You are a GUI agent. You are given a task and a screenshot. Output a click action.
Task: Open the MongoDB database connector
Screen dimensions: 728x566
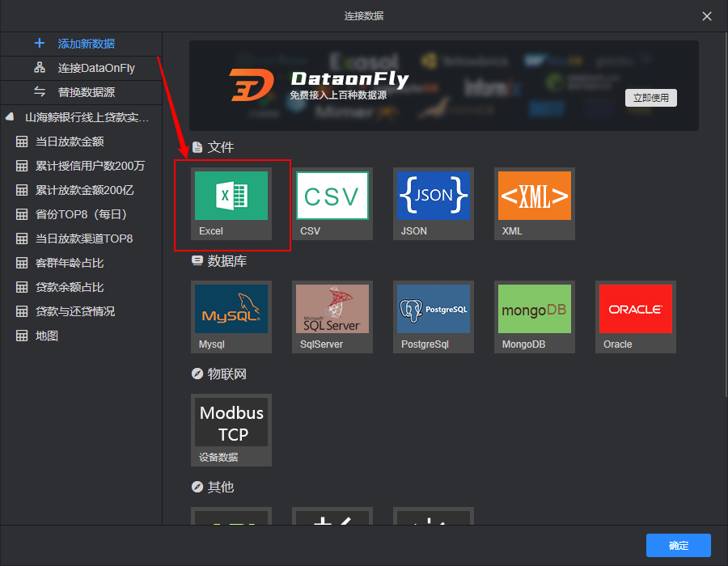tap(535, 317)
